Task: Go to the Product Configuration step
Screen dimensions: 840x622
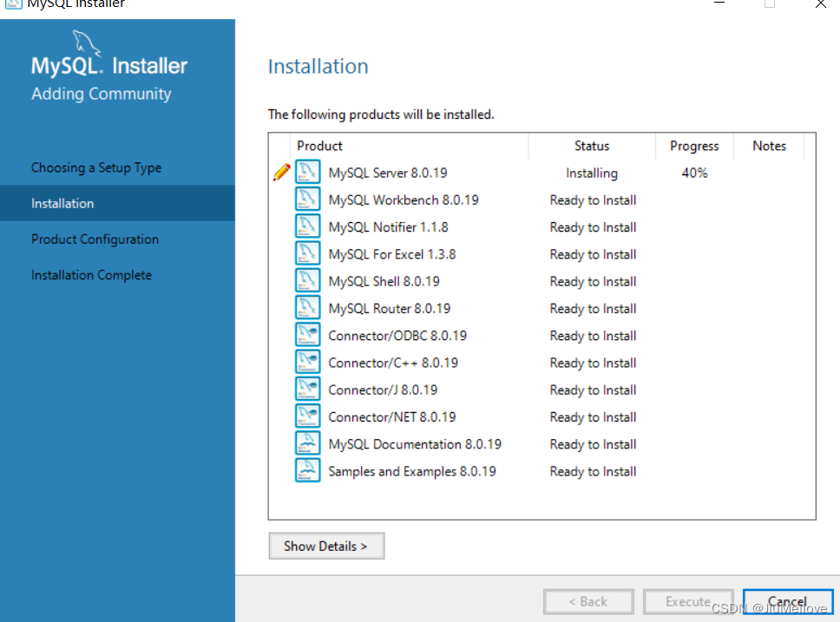Action: tap(95, 239)
